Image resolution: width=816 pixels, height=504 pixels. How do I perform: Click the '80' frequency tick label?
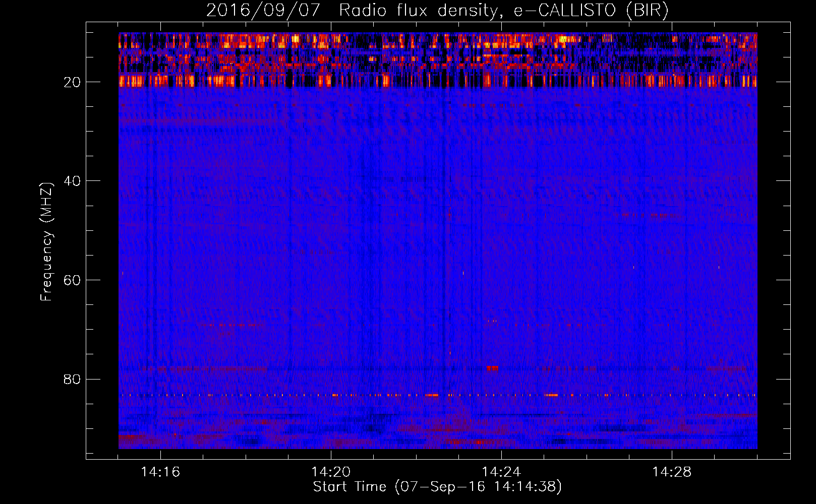pos(73,379)
